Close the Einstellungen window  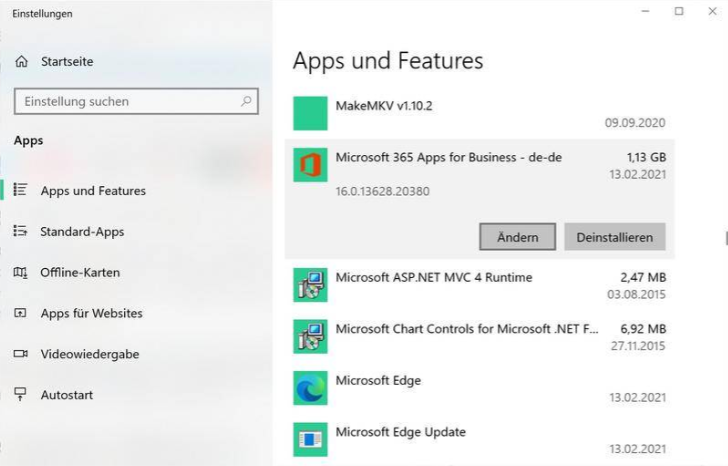[712, 11]
